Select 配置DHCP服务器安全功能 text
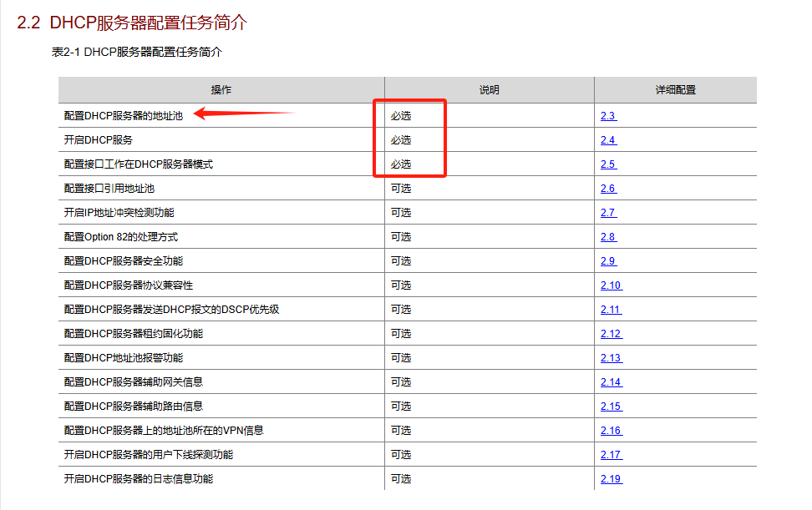 (x=124, y=261)
